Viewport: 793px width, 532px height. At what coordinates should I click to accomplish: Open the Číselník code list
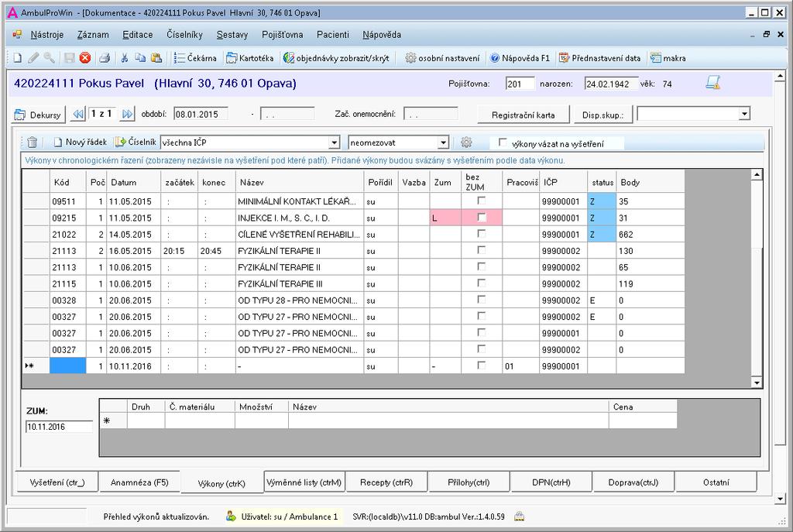coord(136,142)
